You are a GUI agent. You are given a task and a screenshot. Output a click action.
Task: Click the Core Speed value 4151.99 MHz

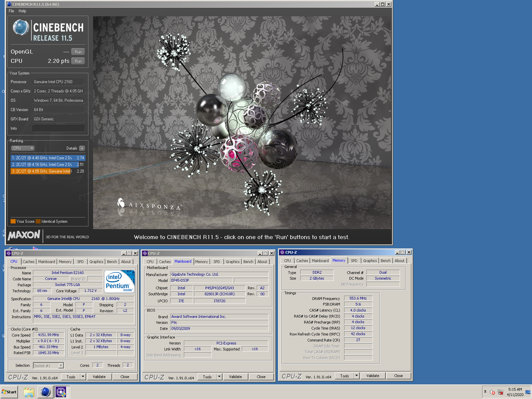pyautogui.click(x=49, y=335)
